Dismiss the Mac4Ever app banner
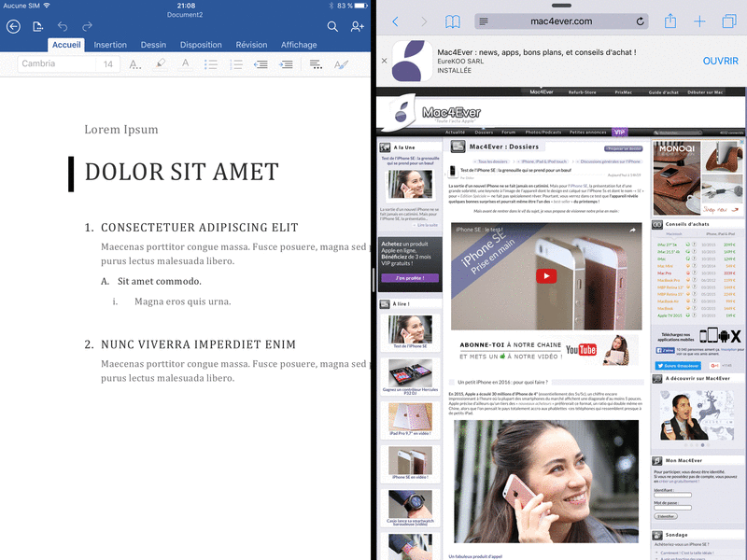This screenshot has width=747, height=560. tap(385, 61)
